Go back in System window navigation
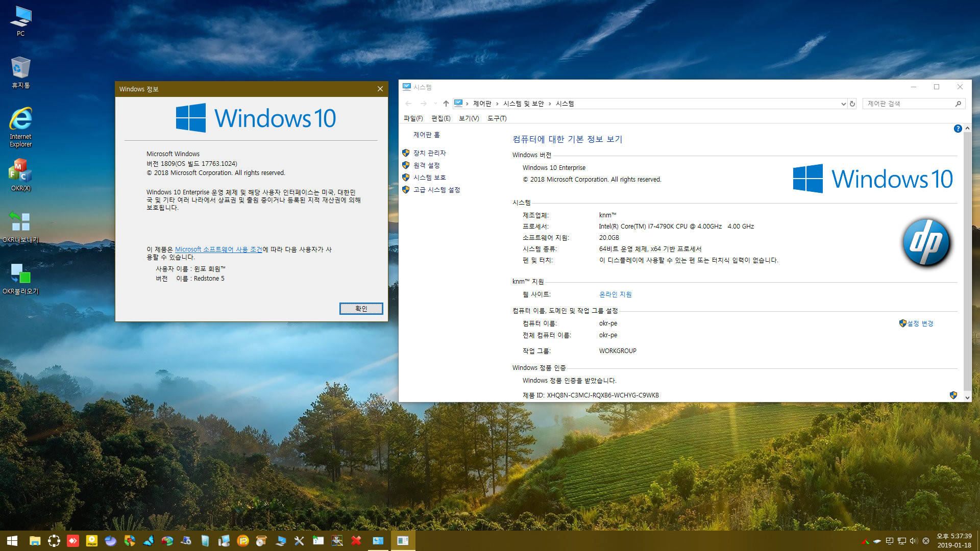The width and height of the screenshot is (980, 551). (x=408, y=104)
